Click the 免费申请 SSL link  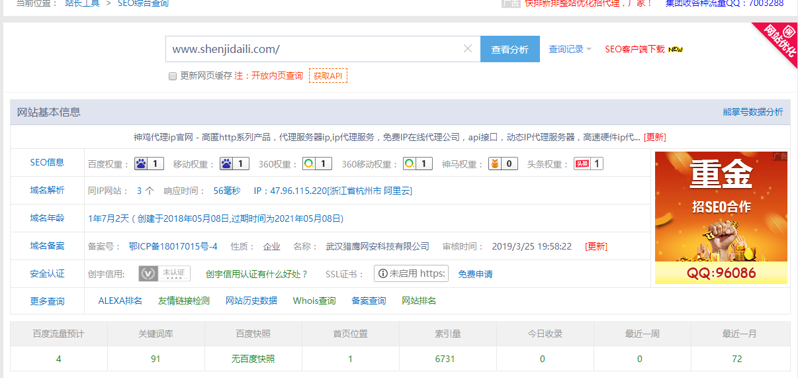tap(475, 274)
